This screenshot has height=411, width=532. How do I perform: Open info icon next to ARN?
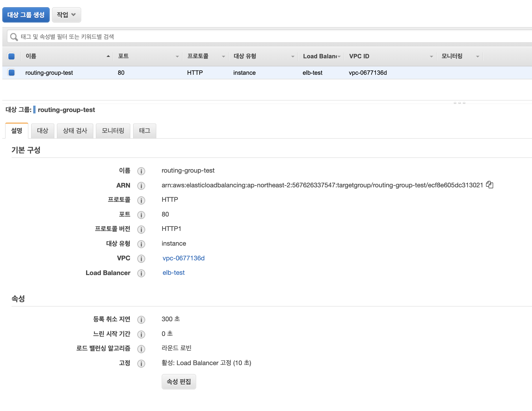point(141,186)
